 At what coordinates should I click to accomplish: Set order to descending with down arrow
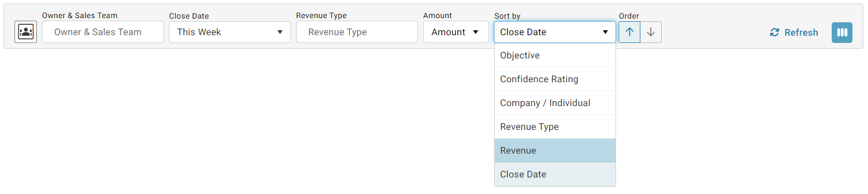[x=651, y=32]
